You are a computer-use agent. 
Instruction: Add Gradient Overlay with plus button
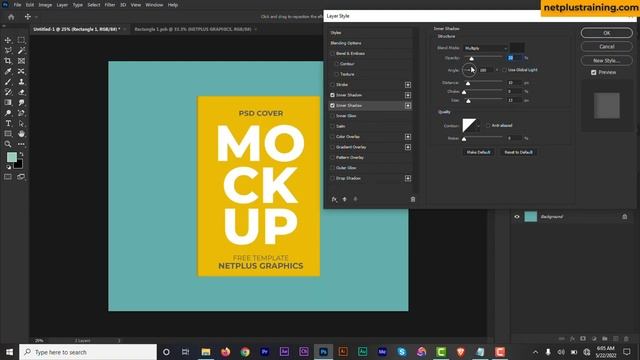click(x=408, y=147)
